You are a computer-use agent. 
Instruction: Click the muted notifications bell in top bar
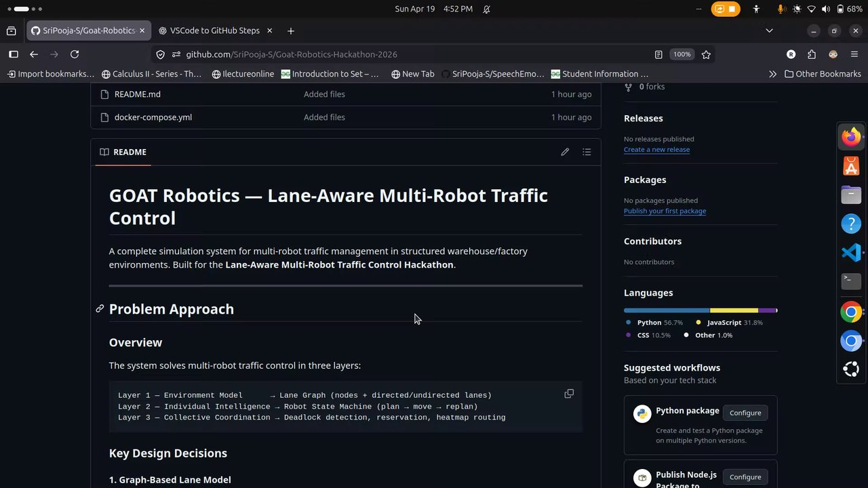486,9
